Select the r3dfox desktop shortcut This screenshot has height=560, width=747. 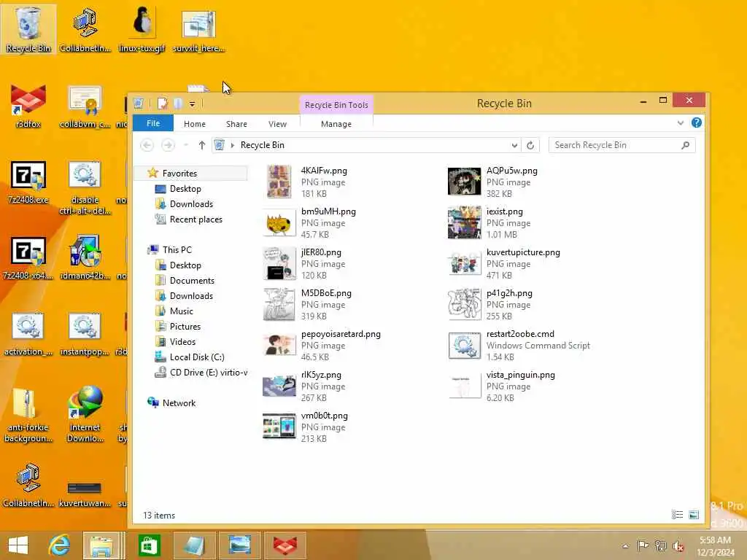[28, 106]
